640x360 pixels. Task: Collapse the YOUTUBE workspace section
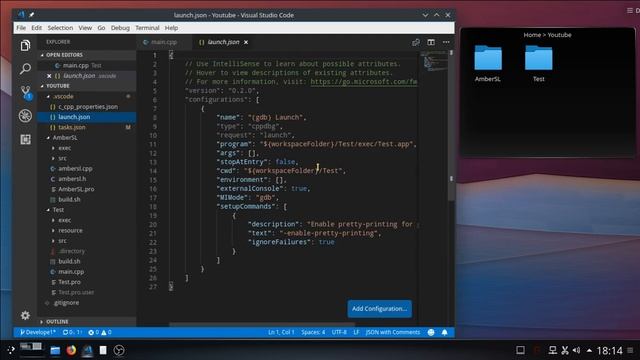click(87, 86)
